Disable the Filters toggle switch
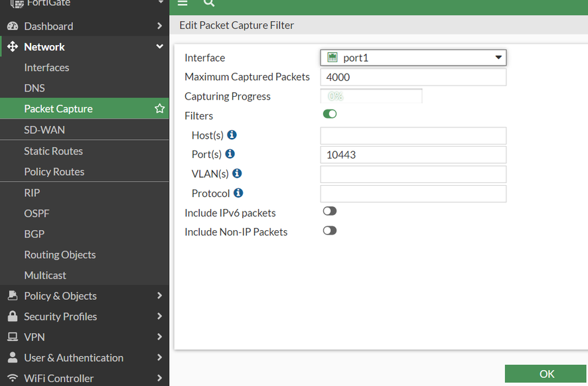This screenshot has height=386, width=588. click(330, 114)
